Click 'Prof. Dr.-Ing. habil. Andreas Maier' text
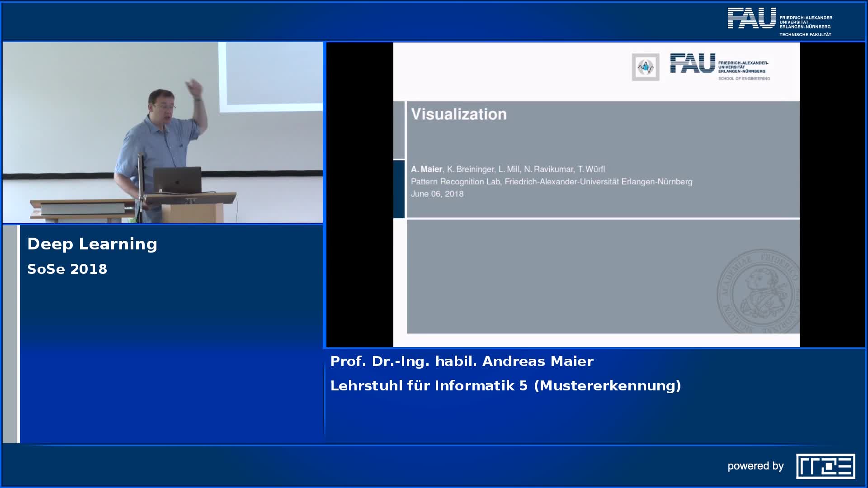The height and width of the screenshot is (488, 868). pyautogui.click(x=462, y=361)
